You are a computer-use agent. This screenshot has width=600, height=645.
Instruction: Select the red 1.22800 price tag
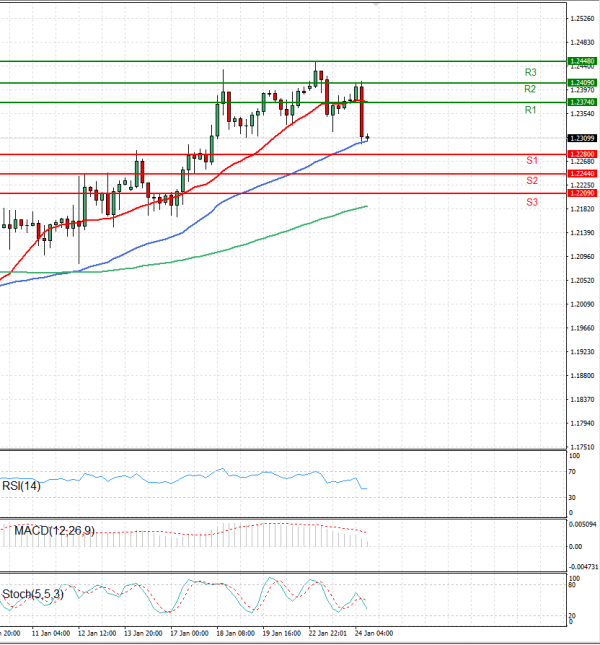[582, 154]
